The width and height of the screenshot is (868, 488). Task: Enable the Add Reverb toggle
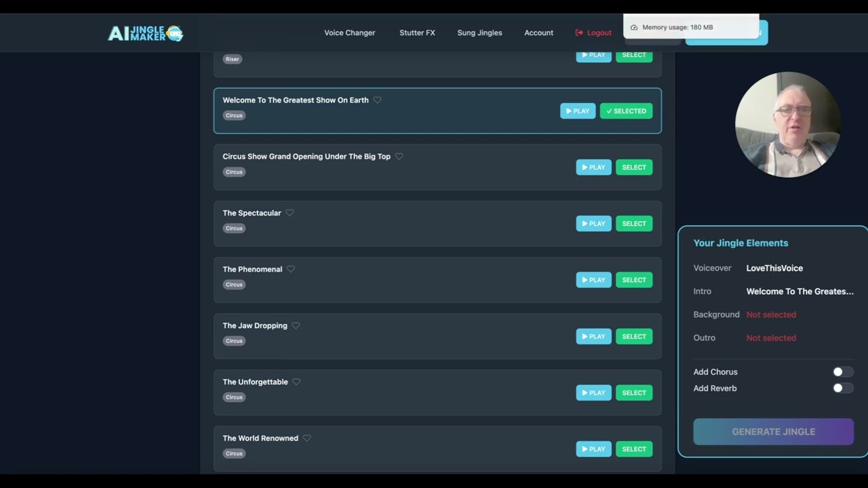pyautogui.click(x=843, y=388)
